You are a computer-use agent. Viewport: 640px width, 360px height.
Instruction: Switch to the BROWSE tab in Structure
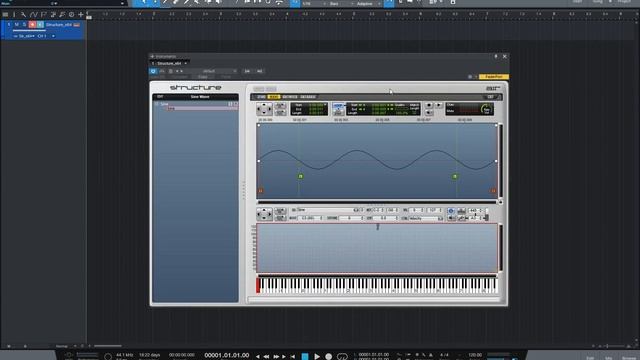point(290,97)
